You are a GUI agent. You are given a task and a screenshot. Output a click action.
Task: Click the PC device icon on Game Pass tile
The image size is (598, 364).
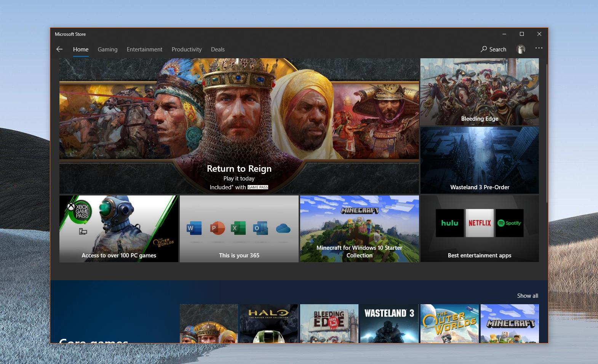[x=83, y=231]
